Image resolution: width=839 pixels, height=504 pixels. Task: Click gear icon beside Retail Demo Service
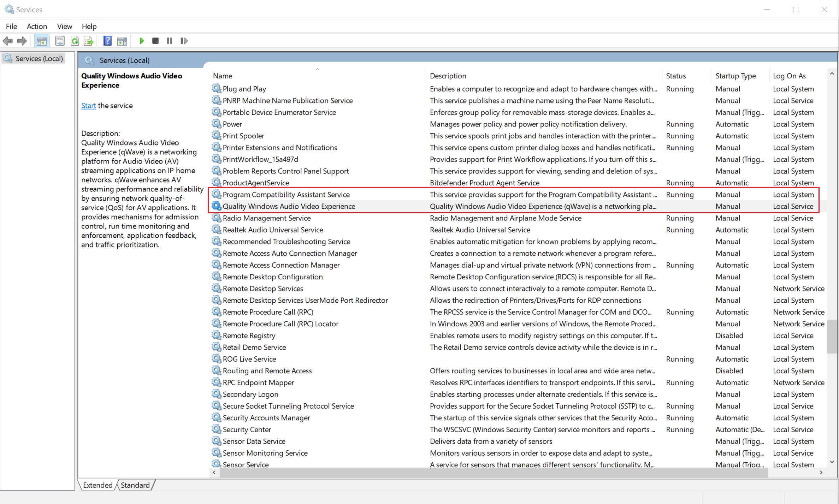(217, 347)
